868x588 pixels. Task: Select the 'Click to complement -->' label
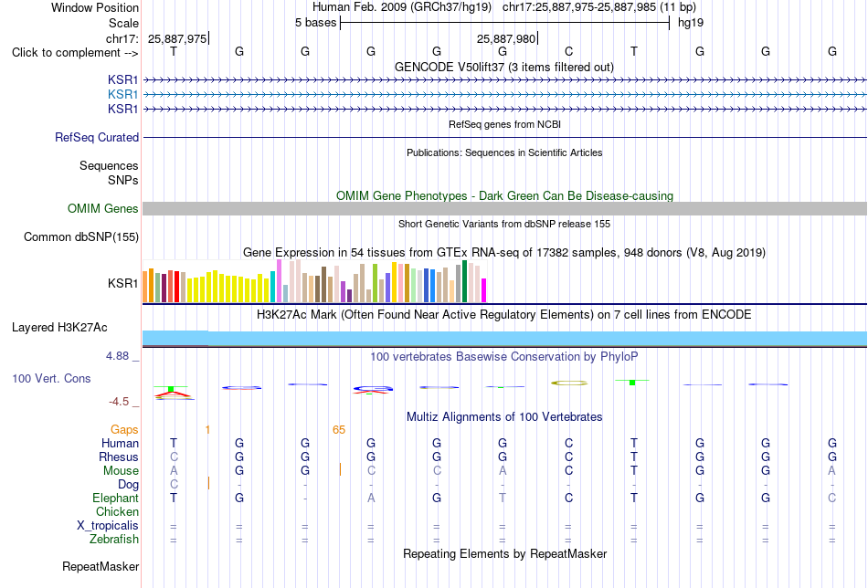(x=75, y=53)
